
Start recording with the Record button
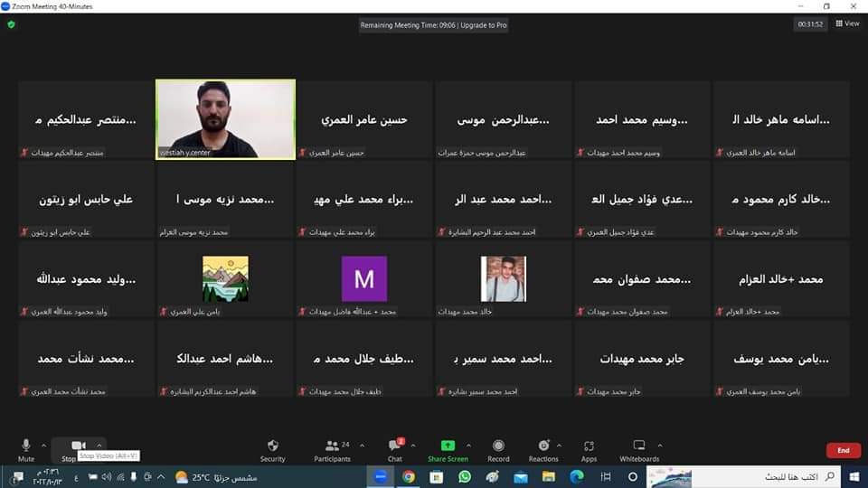[498, 448]
